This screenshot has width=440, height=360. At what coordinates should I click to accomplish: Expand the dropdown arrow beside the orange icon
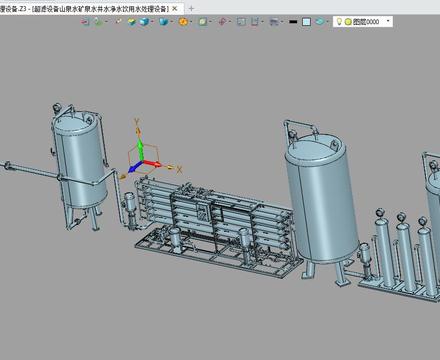pyautogui.click(x=191, y=22)
